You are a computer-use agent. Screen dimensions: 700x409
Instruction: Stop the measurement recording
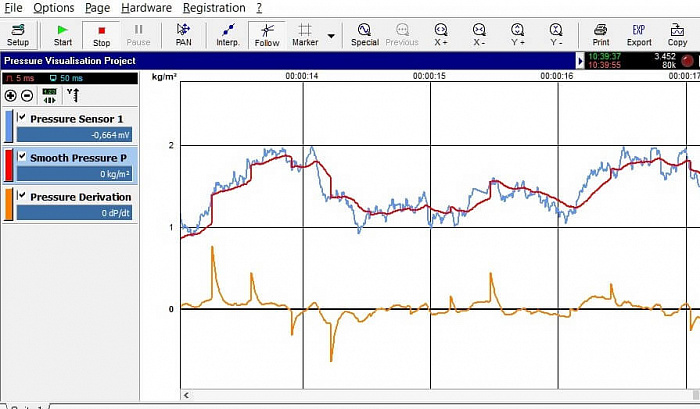101,35
